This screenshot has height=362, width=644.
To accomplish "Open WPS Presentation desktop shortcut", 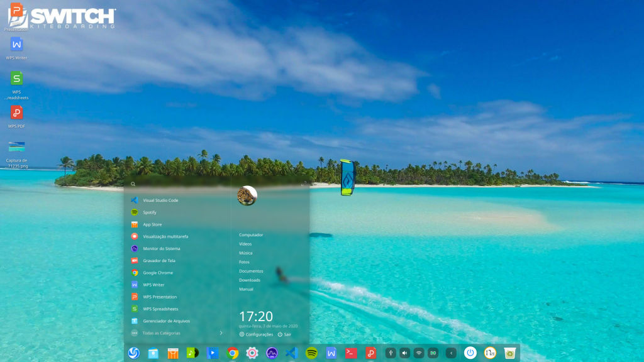I will (16, 17).
